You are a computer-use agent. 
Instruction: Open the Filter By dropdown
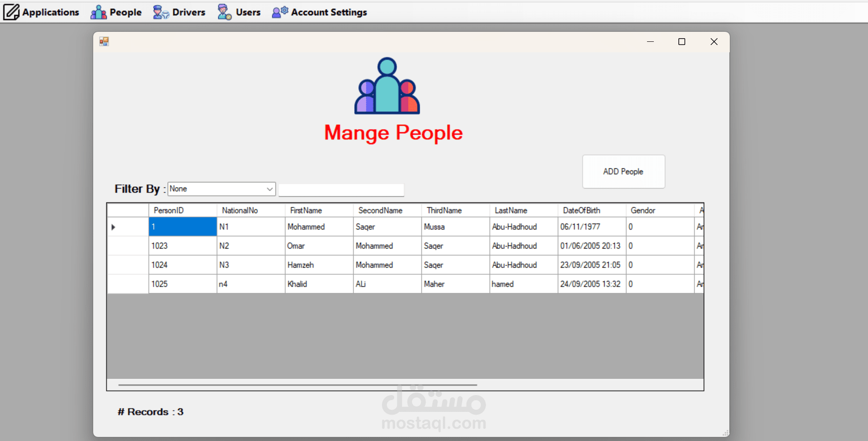click(x=221, y=189)
